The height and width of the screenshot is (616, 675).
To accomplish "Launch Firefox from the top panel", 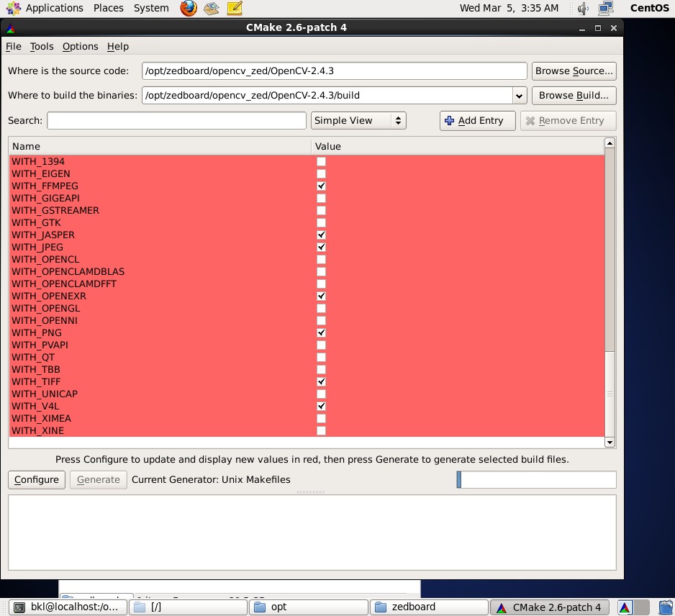I will click(188, 8).
